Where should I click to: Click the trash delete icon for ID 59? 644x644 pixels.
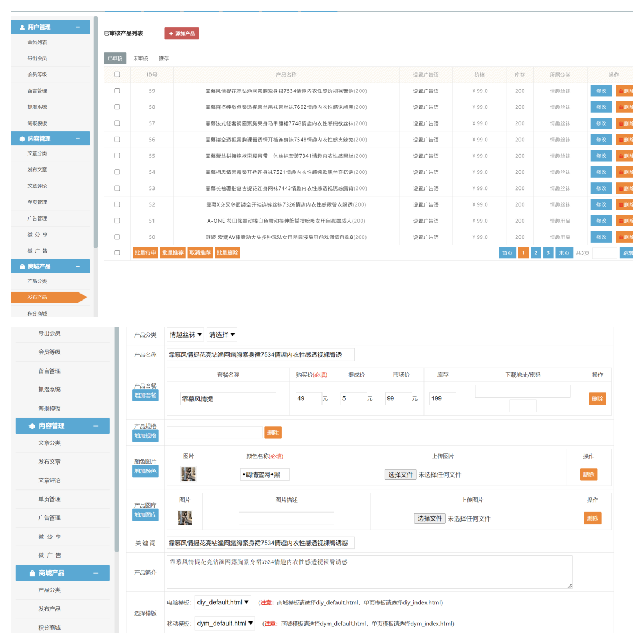click(x=621, y=91)
